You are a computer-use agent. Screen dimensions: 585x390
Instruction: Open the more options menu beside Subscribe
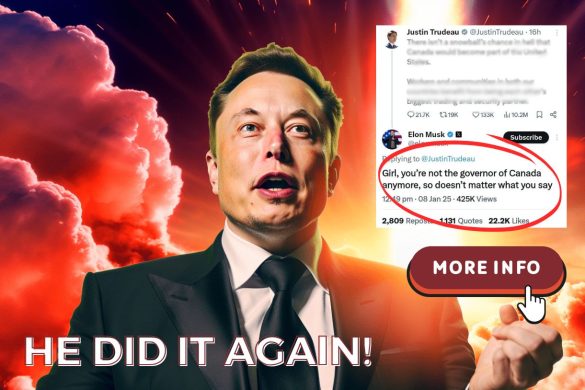click(557, 137)
